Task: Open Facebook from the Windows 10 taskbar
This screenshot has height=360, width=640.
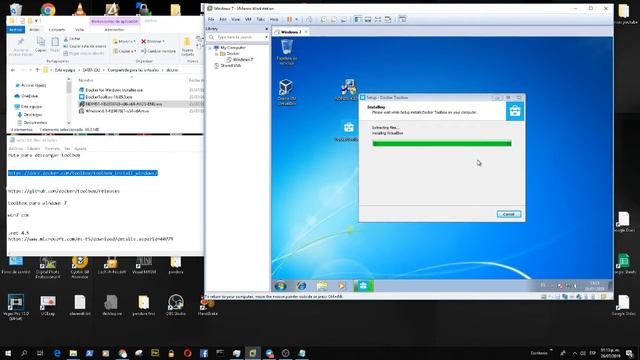Action: [204, 353]
